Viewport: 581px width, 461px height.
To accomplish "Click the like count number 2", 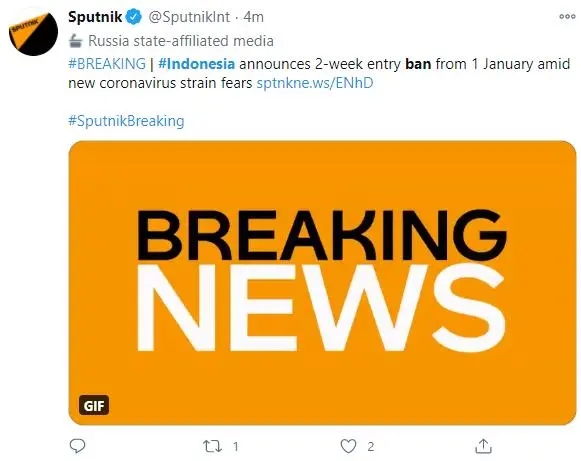I will (371, 447).
